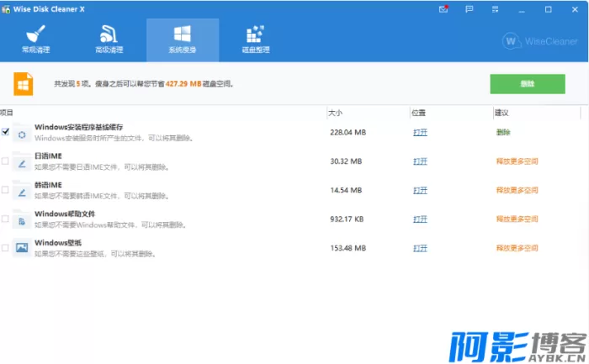Open the feedback chat icon in title bar
Image resolution: width=589 pixels, height=364 pixels.
[470, 9]
